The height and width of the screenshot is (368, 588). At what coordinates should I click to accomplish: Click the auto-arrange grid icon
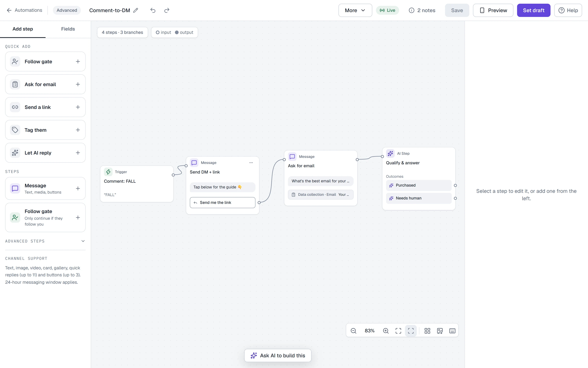(x=427, y=330)
